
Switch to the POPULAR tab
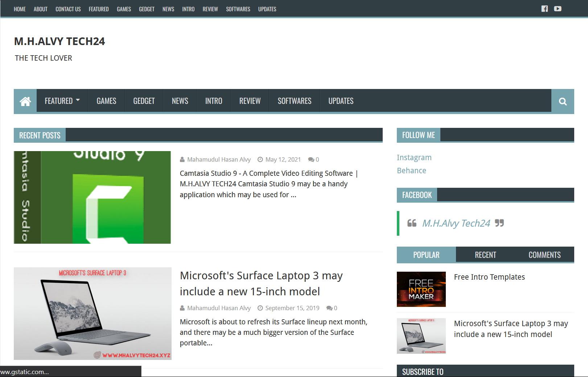[426, 255]
